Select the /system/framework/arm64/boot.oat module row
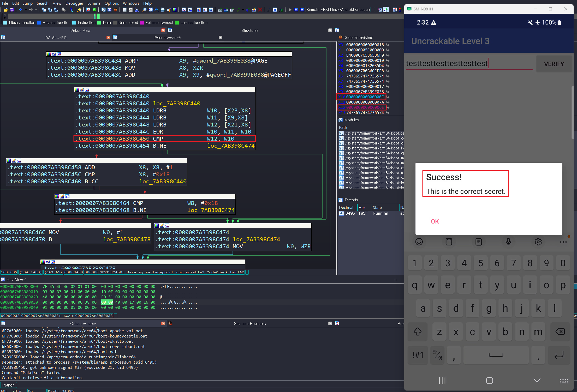 click(x=371, y=133)
